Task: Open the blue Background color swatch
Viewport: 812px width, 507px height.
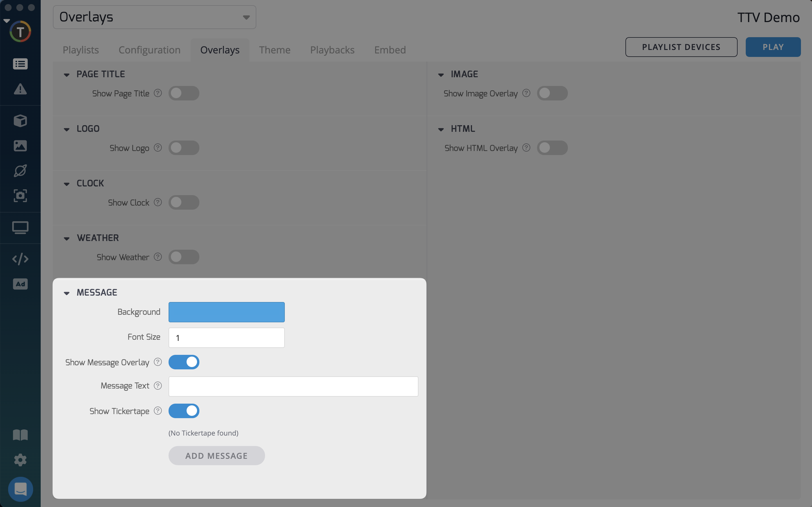Action: point(226,312)
